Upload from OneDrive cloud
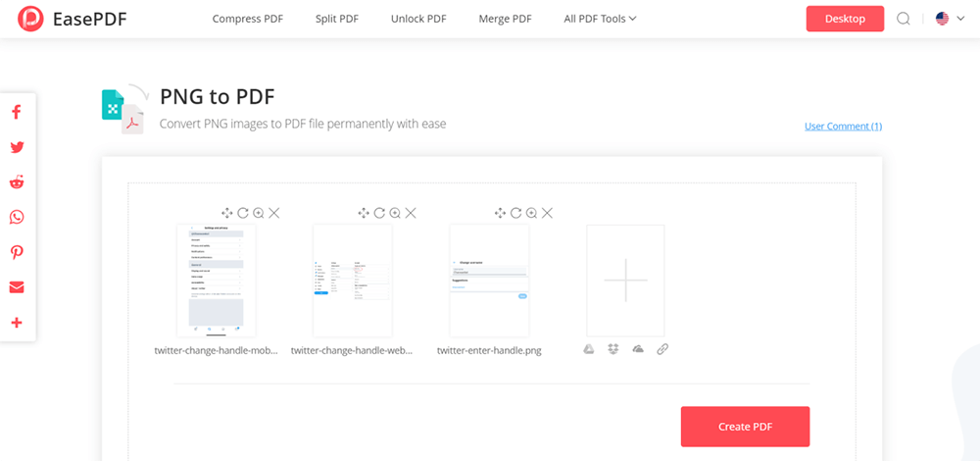This screenshot has height=461, width=980. (638, 349)
